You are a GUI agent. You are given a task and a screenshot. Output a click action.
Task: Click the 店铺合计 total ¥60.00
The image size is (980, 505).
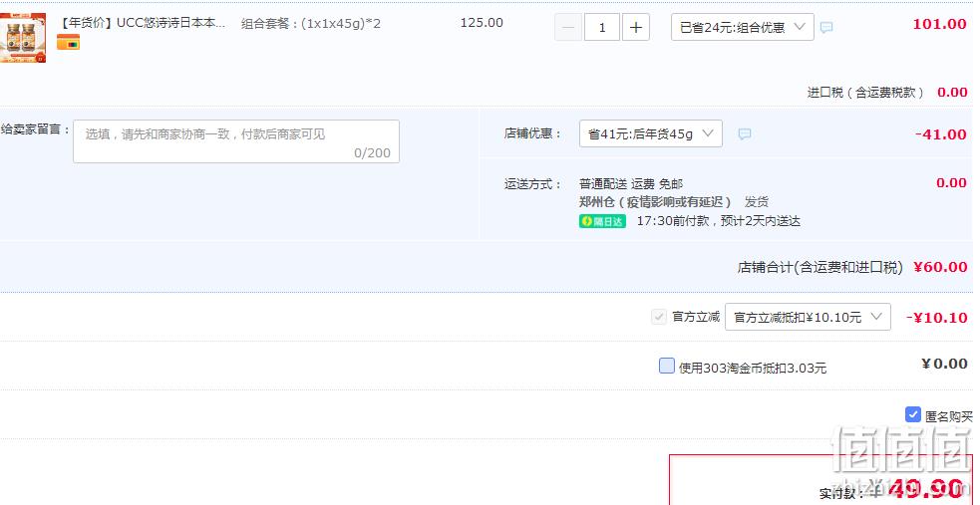click(940, 267)
